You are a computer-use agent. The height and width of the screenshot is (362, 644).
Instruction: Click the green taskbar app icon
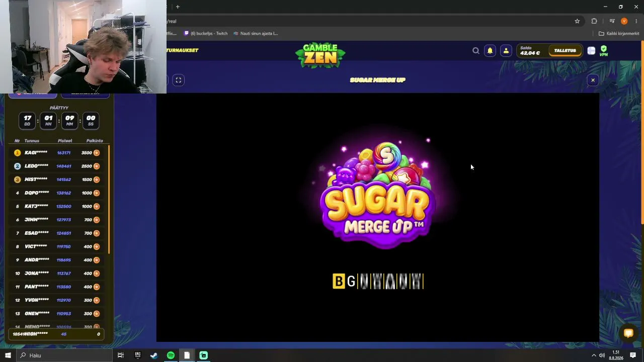[203, 355]
